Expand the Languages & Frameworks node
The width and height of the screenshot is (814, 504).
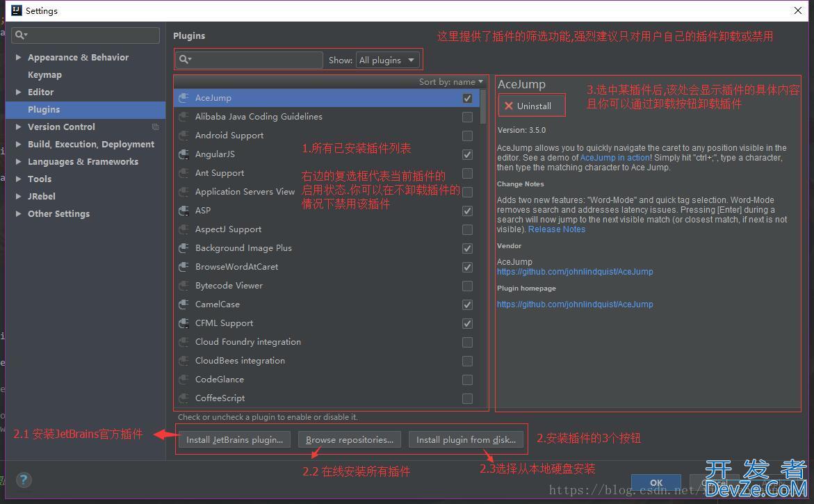pyautogui.click(x=18, y=161)
